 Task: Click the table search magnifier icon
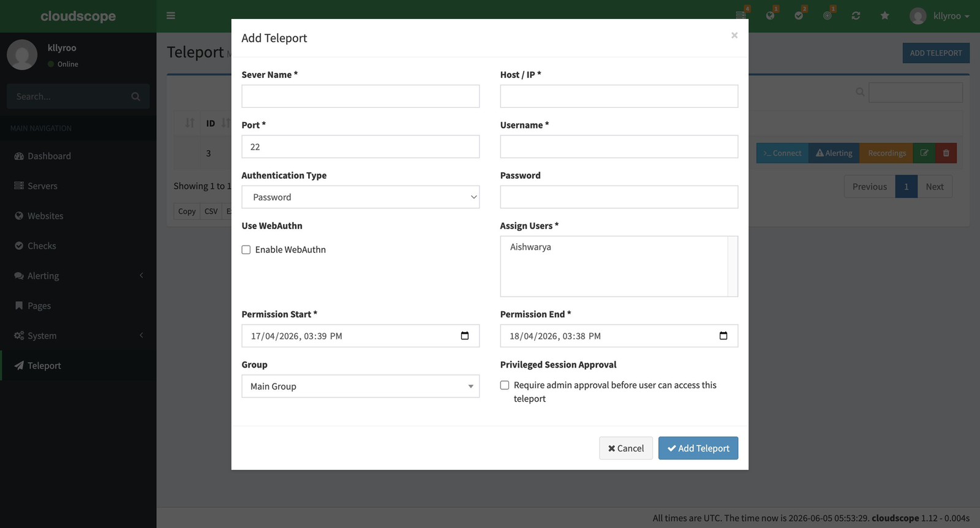coord(860,92)
